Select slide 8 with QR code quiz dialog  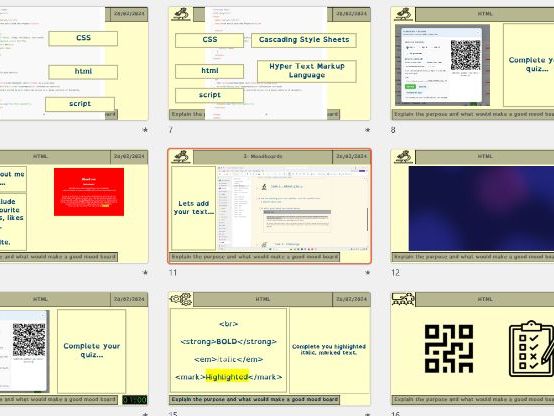(472, 64)
